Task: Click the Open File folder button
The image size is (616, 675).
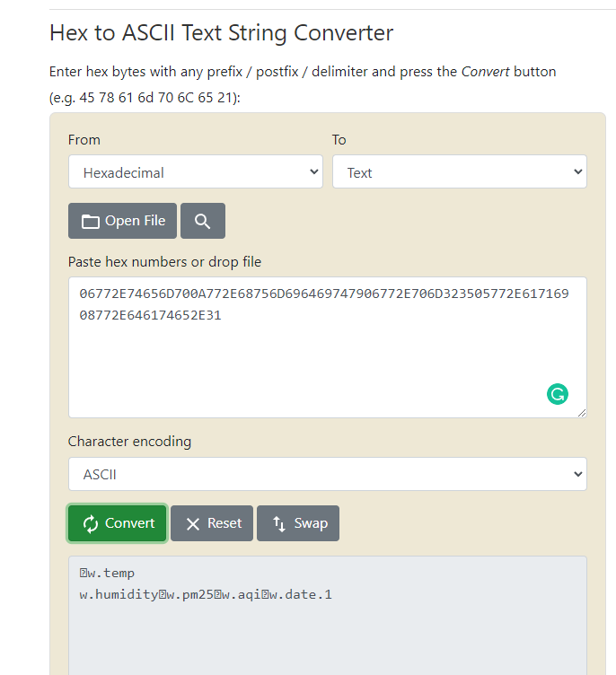Action: pyautogui.click(x=122, y=221)
